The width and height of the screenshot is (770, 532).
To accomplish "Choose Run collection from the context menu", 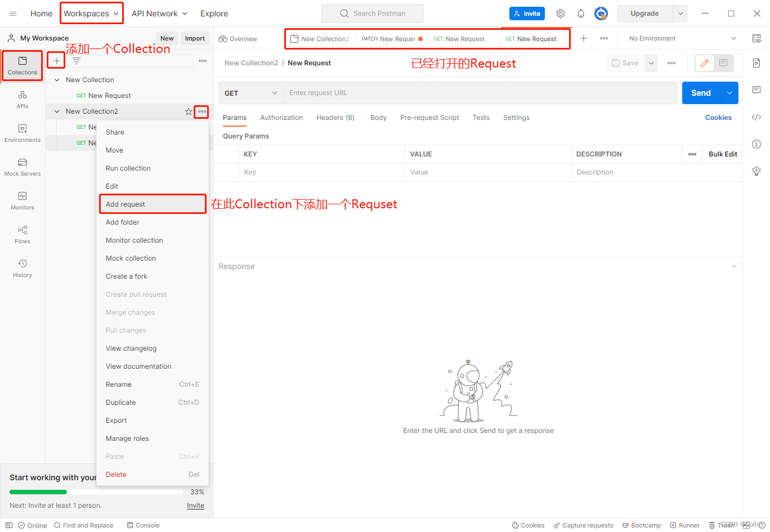I will 153,168.
